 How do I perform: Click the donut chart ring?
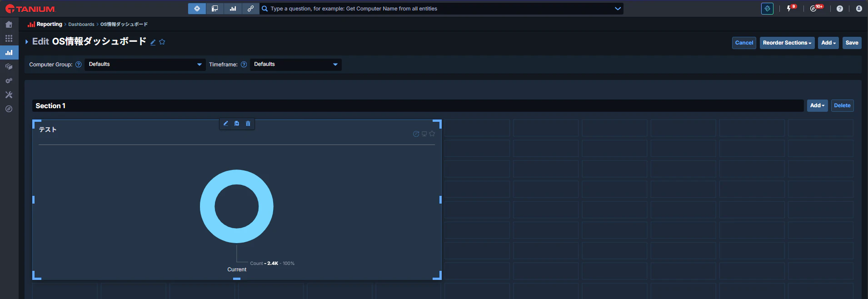tap(237, 177)
